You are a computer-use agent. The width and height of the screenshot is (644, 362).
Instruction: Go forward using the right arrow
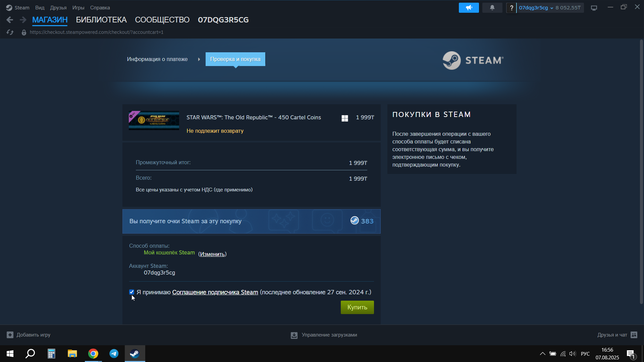point(23,20)
